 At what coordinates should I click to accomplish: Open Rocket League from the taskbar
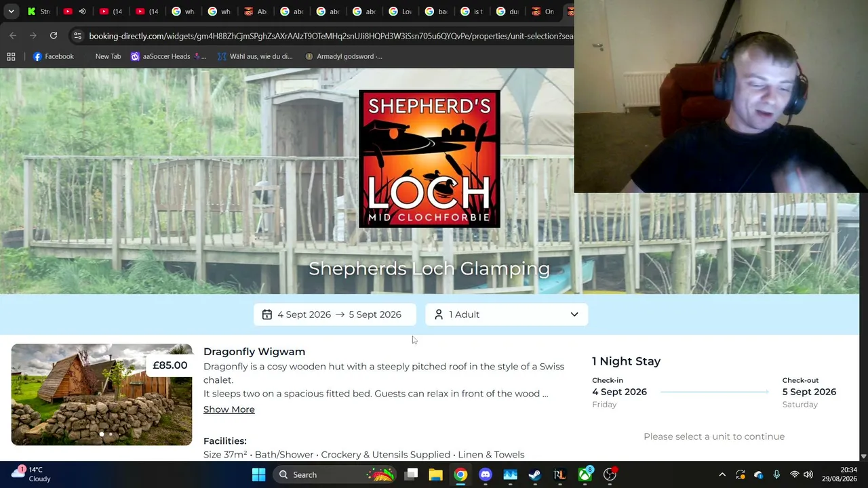tap(560, 474)
